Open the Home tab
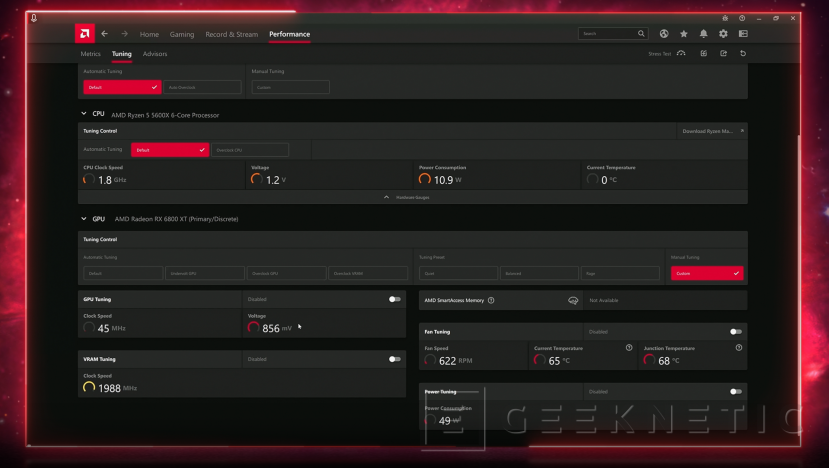The width and height of the screenshot is (829, 468). 149,34
